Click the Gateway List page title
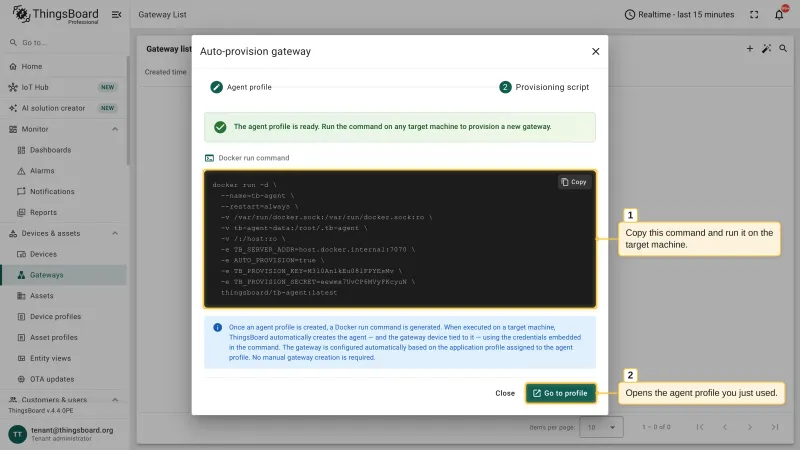The width and height of the screenshot is (800, 450). click(x=162, y=15)
